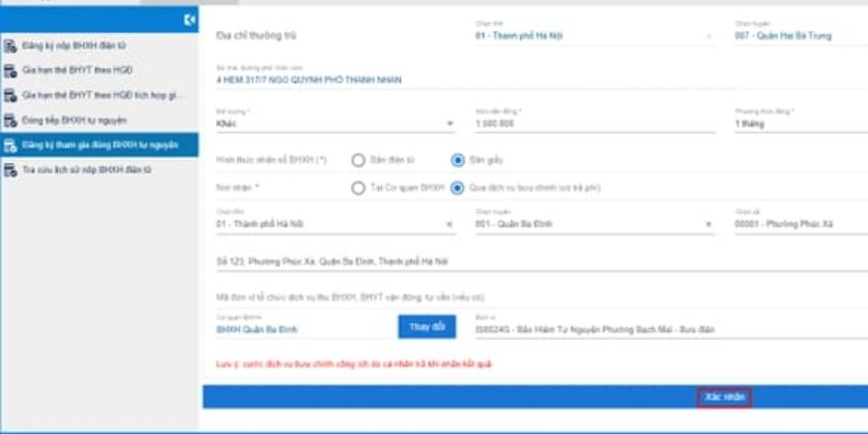Click icon beside Tra cứu lịch sử nộp
The height and width of the screenshot is (434, 868).
[10, 170]
